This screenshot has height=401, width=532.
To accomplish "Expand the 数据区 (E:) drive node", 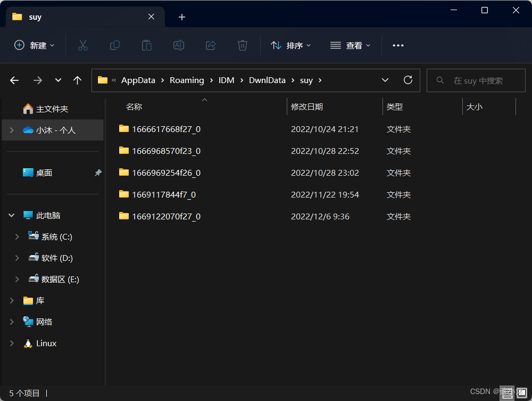I will (x=17, y=279).
